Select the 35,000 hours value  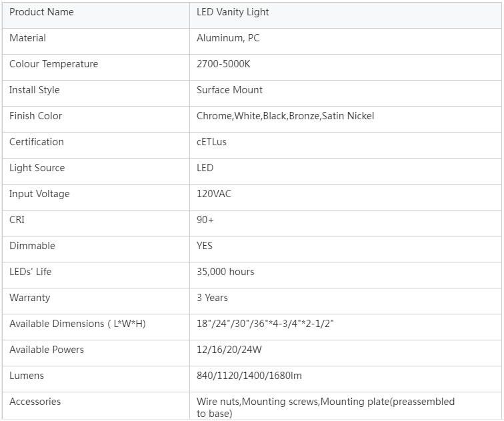tap(225, 272)
